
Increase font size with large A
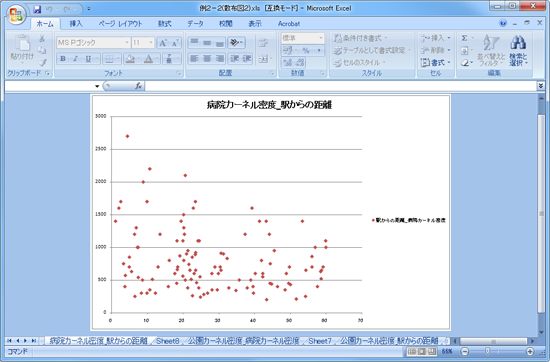[162, 43]
